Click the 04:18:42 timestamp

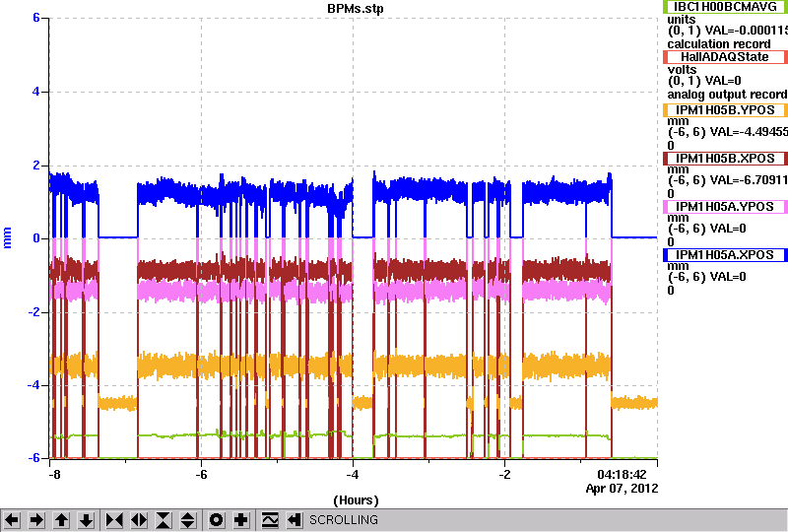click(622, 475)
